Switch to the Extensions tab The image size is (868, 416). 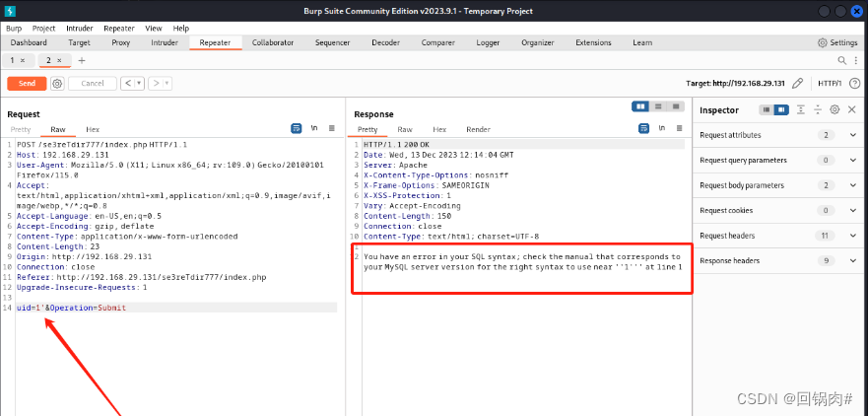click(x=593, y=42)
